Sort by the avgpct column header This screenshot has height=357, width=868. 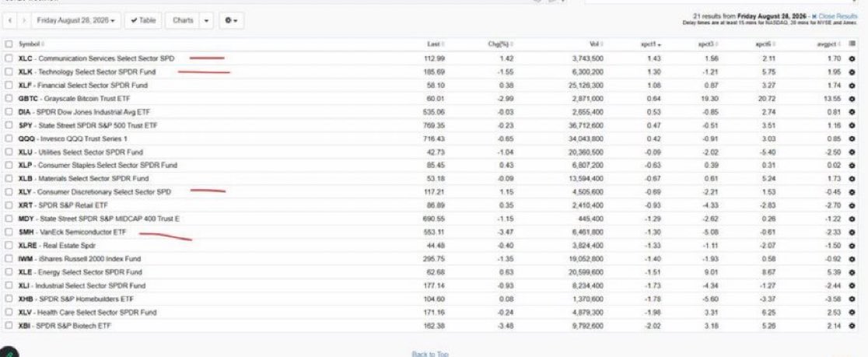point(829,44)
